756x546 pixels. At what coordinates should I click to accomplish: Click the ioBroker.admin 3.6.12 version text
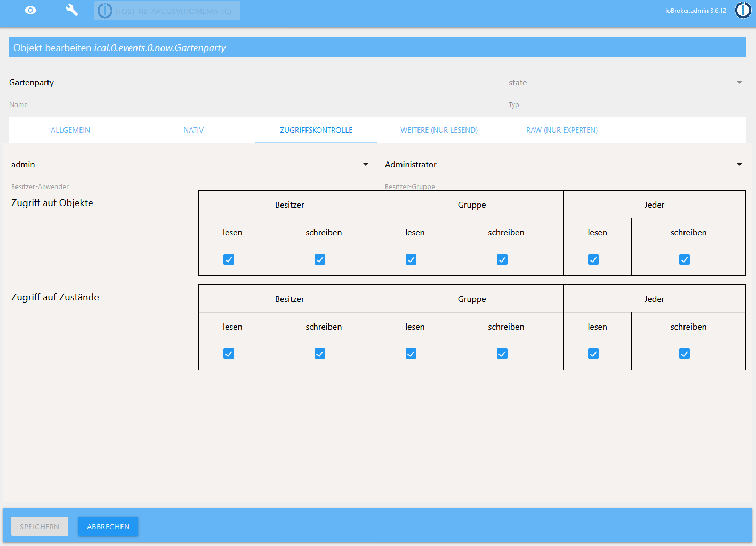(x=696, y=11)
